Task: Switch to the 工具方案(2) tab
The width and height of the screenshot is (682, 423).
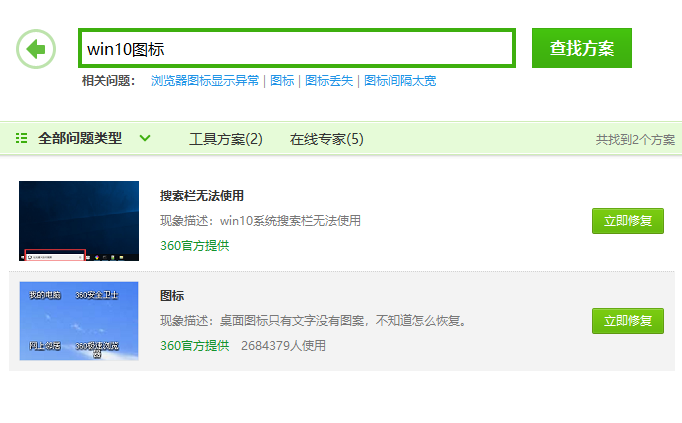Action: pyautogui.click(x=226, y=139)
